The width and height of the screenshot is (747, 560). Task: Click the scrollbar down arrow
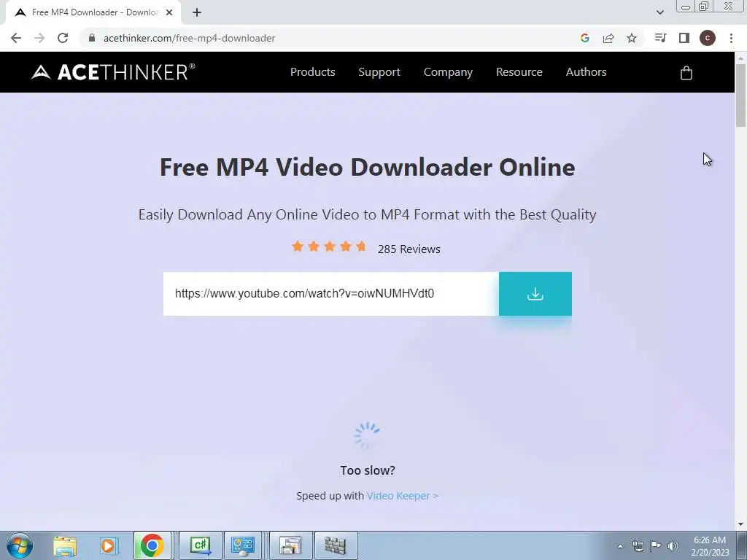point(740,524)
